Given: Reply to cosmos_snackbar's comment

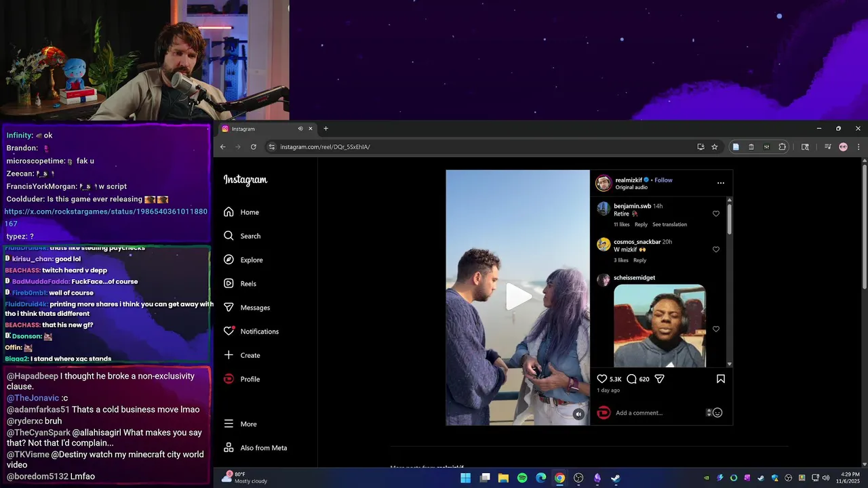Looking at the screenshot, I should coord(639,260).
